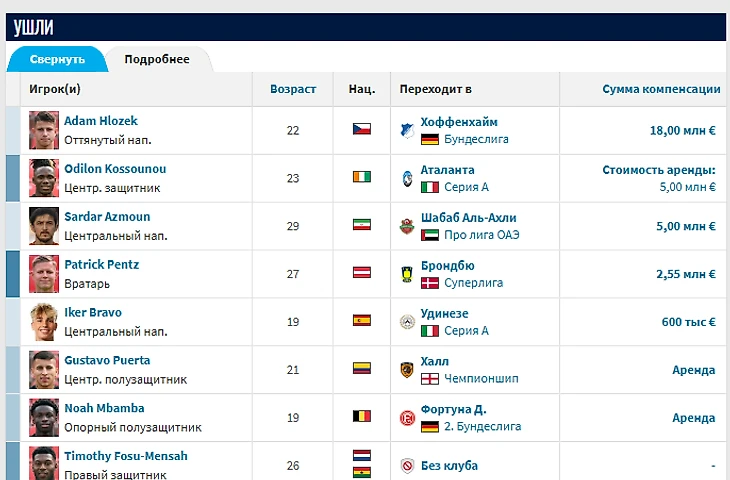The height and width of the screenshot is (480, 730).
Task: Click the Fortuna Düsseldorf club crest
Action: pos(406,417)
